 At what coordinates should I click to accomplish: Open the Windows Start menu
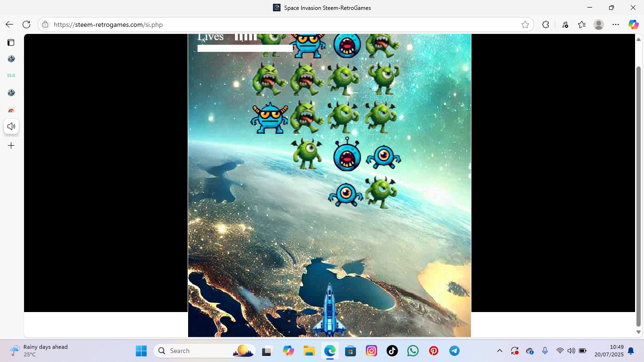coord(141,351)
